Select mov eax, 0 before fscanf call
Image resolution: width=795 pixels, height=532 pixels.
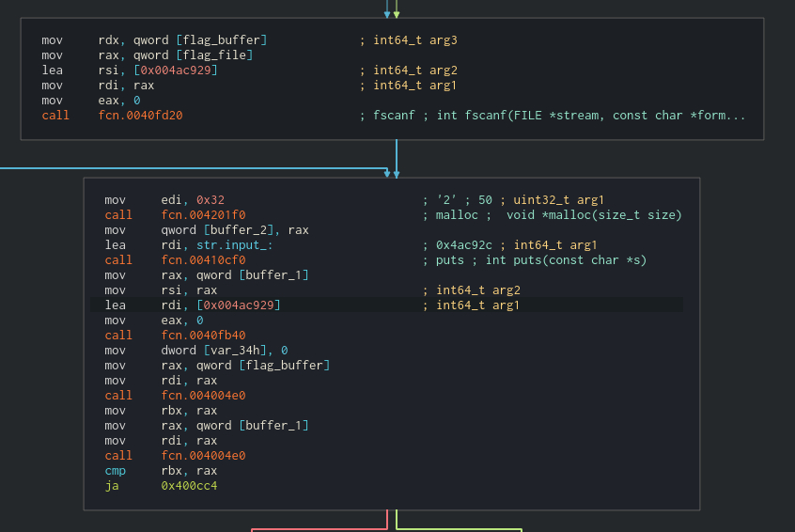click(x=91, y=101)
